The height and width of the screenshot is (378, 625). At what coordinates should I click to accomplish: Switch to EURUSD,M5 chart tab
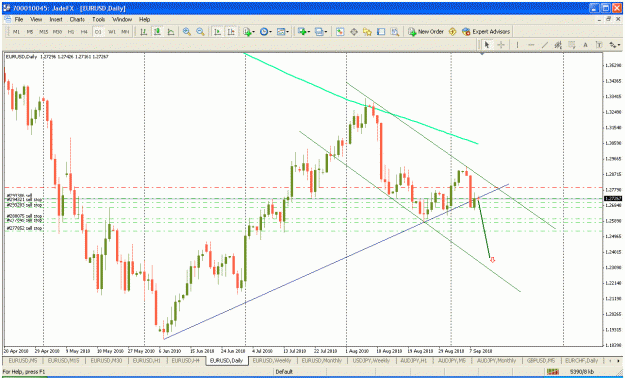[x=23, y=361]
